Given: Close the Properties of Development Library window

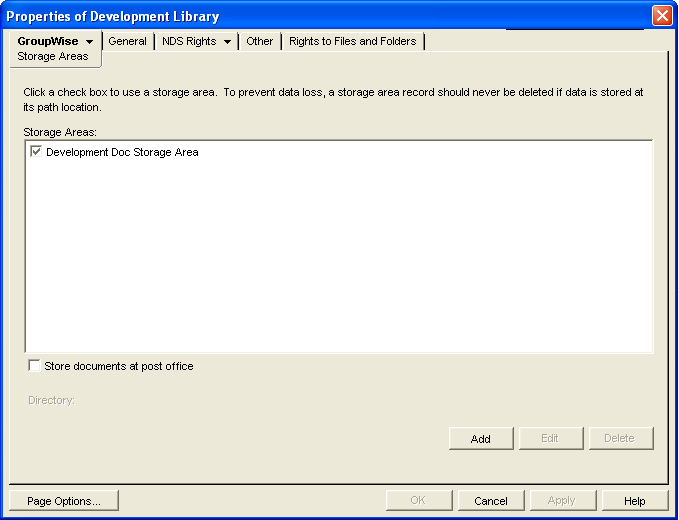Looking at the screenshot, I should point(662,16).
